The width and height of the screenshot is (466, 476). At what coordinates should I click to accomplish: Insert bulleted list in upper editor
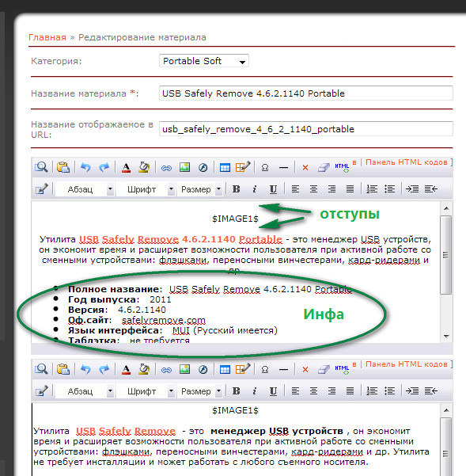tap(389, 189)
